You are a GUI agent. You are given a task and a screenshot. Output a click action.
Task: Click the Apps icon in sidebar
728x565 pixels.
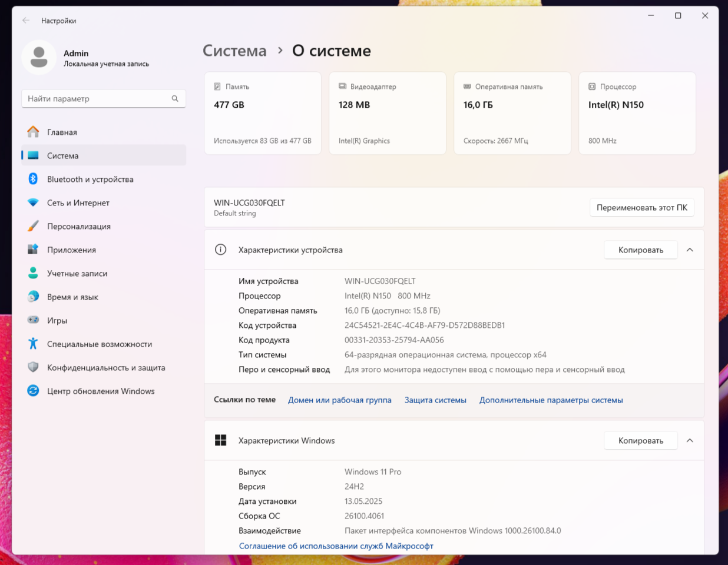point(33,250)
